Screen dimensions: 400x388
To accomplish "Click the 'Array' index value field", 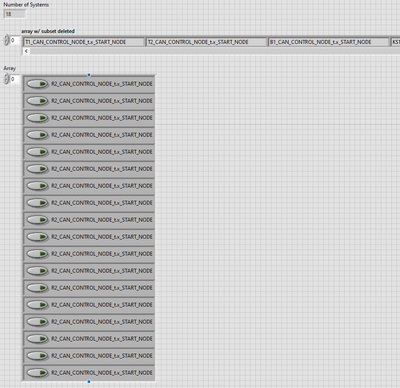I will [x=15, y=79].
